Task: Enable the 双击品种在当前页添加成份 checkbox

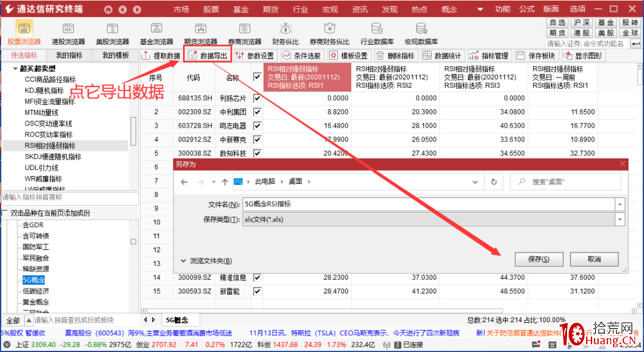Action: click(x=5, y=213)
